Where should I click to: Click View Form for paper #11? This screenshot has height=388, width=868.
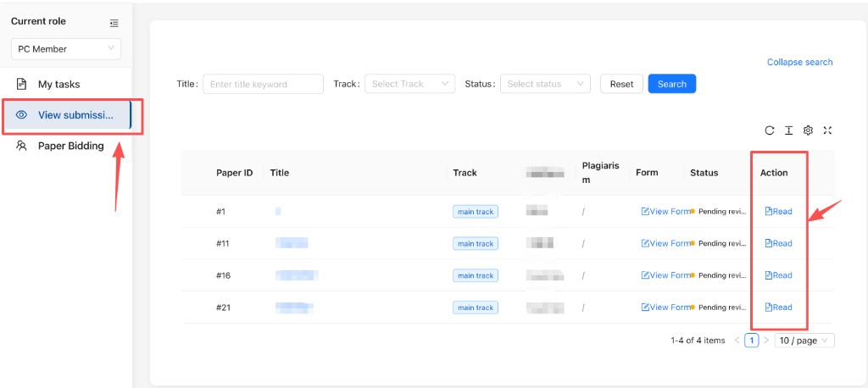coord(665,243)
